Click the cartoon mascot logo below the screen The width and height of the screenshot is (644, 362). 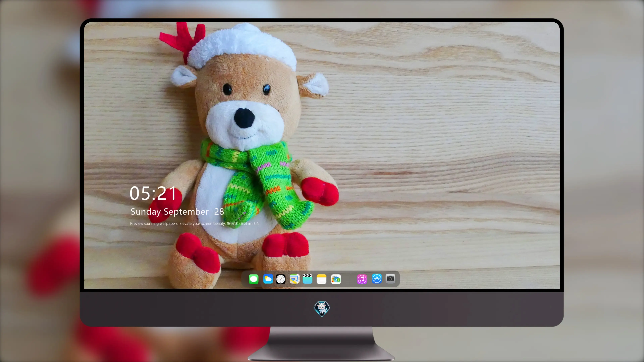pos(322,309)
